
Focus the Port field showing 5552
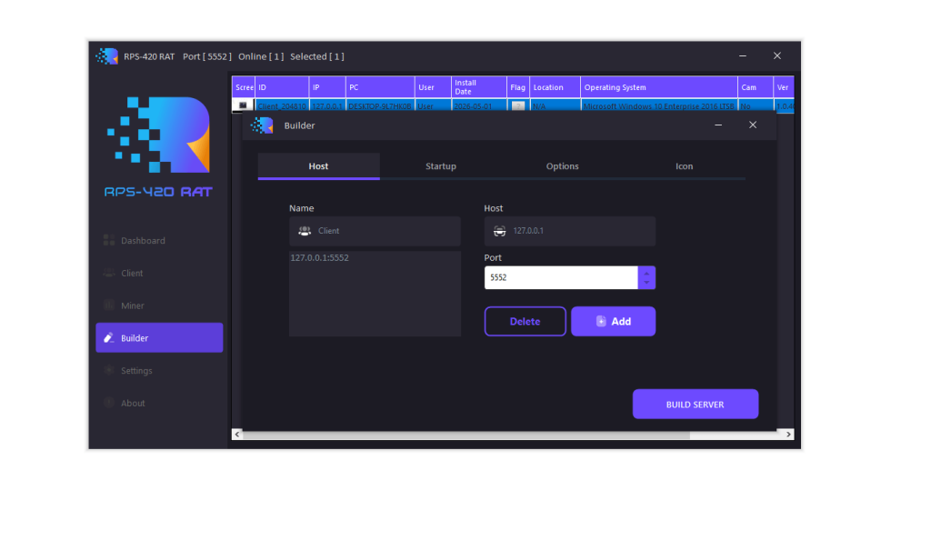tap(561, 277)
